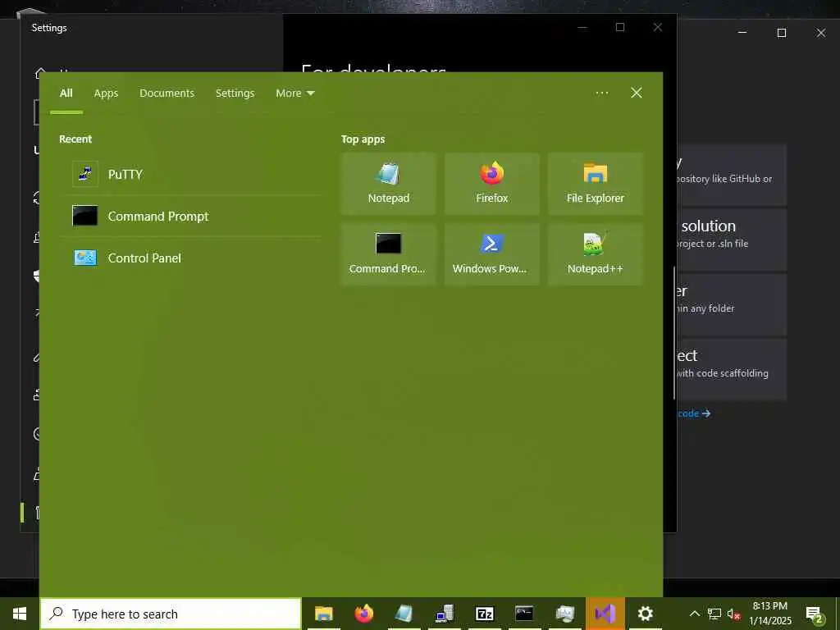Viewport: 840px width, 630px height.
Task: Click the Open a local folder card
Action: coord(732,304)
